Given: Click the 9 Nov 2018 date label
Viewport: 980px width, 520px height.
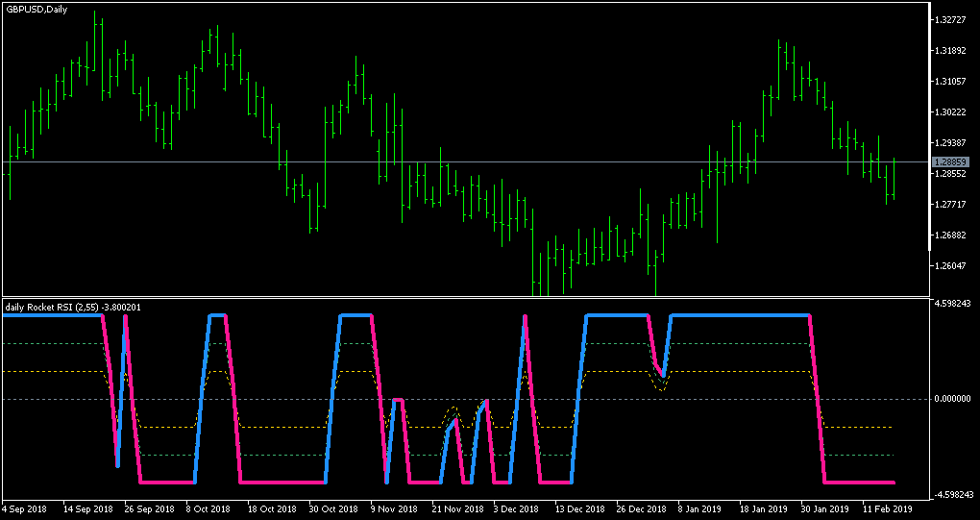Looking at the screenshot, I should pyautogui.click(x=393, y=508).
